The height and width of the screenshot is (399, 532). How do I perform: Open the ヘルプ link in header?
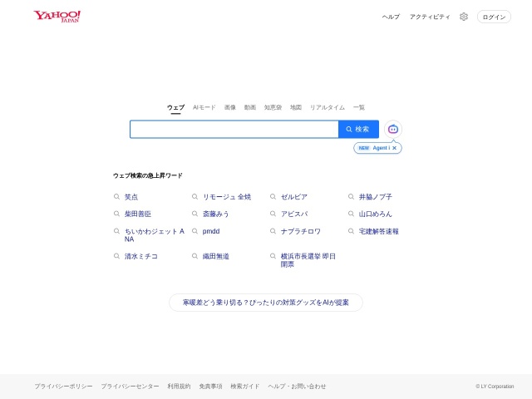(391, 17)
